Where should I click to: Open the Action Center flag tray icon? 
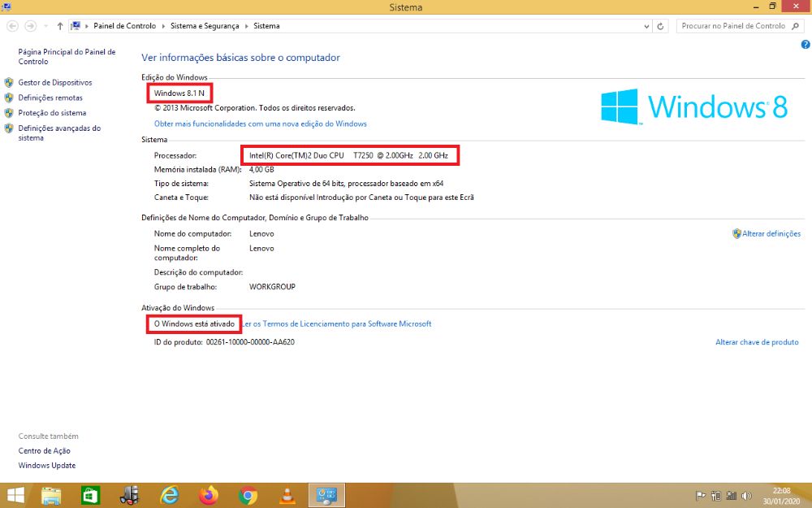[701, 496]
